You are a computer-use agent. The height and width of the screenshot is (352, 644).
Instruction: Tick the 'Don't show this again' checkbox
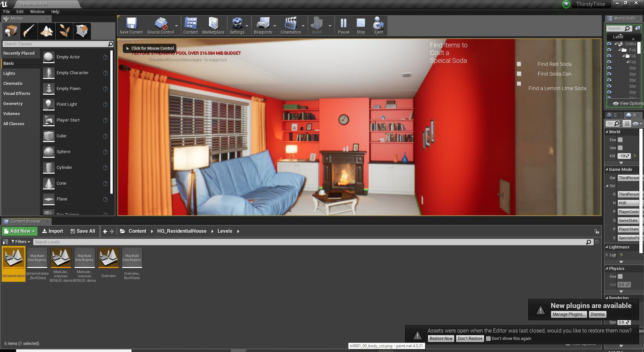[488, 339]
